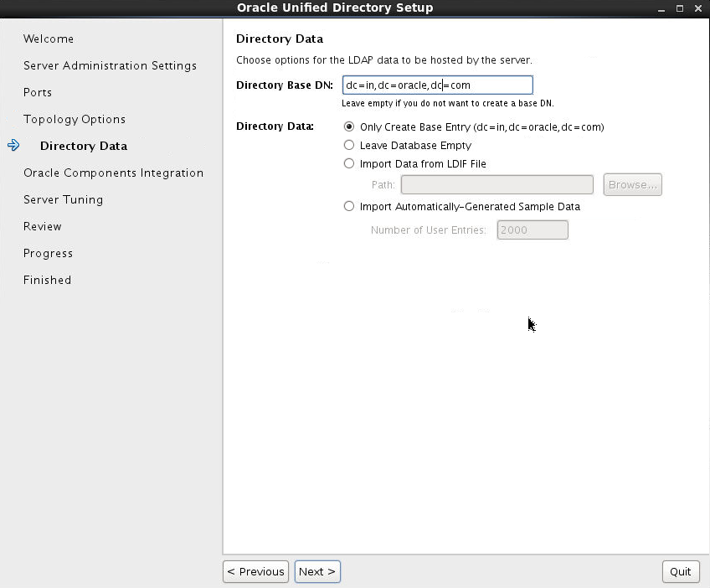
Task: Select Only Create Base Entry radio button
Action: (348, 126)
